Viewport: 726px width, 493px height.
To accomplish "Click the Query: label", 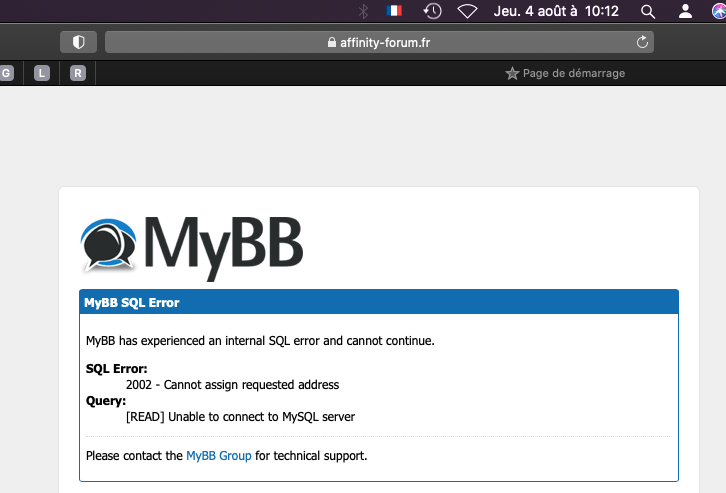I will [x=106, y=401].
